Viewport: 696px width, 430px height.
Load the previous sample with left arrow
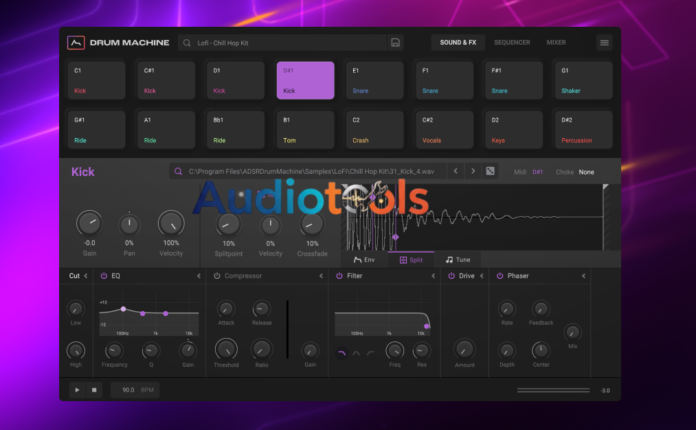[456, 172]
